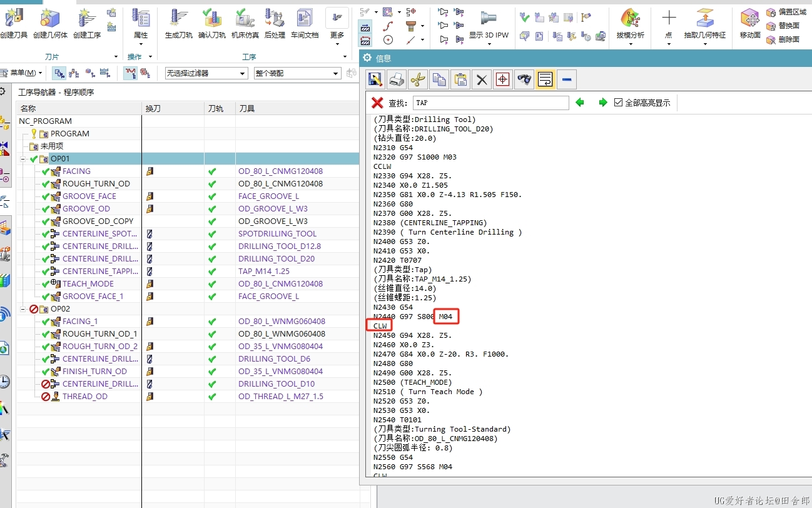This screenshot has width=812, height=508.
Task: Click 偏置区域 offset region
Action: (x=786, y=12)
